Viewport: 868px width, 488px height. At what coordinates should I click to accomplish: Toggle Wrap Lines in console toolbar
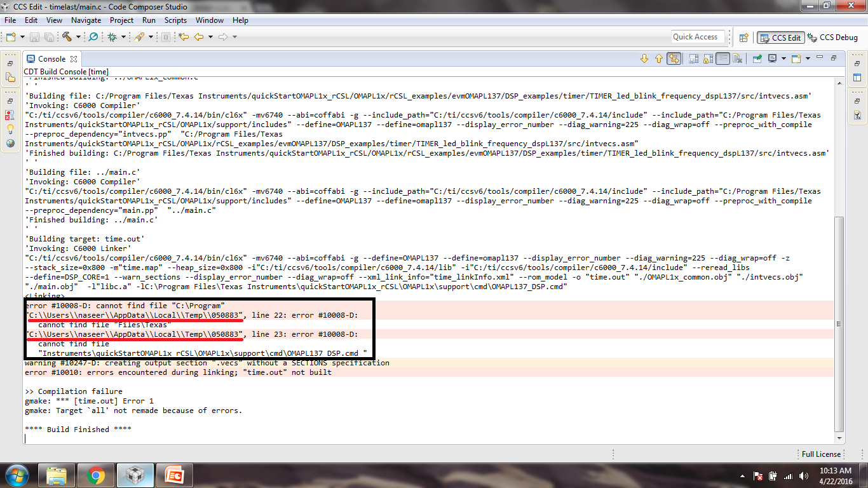point(723,59)
